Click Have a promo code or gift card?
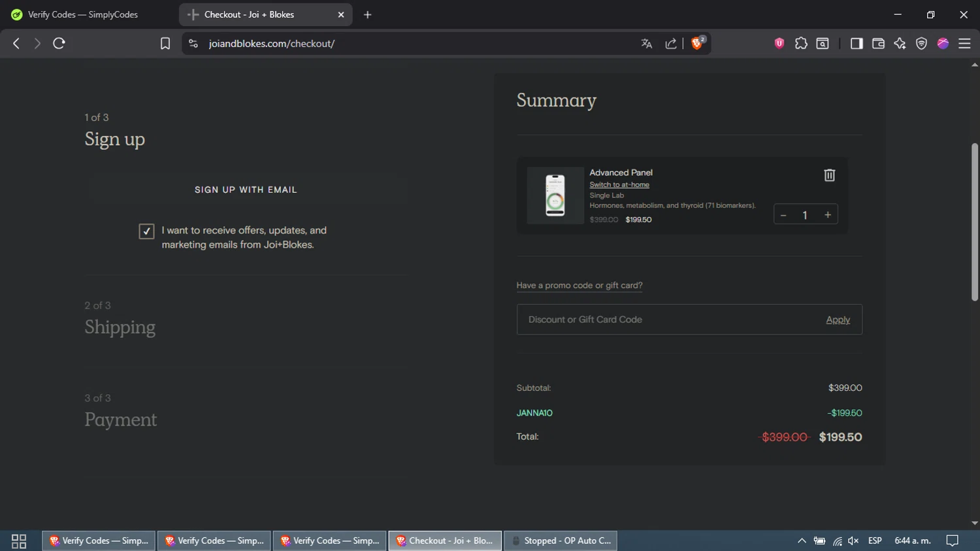The height and width of the screenshot is (551, 980). click(580, 286)
